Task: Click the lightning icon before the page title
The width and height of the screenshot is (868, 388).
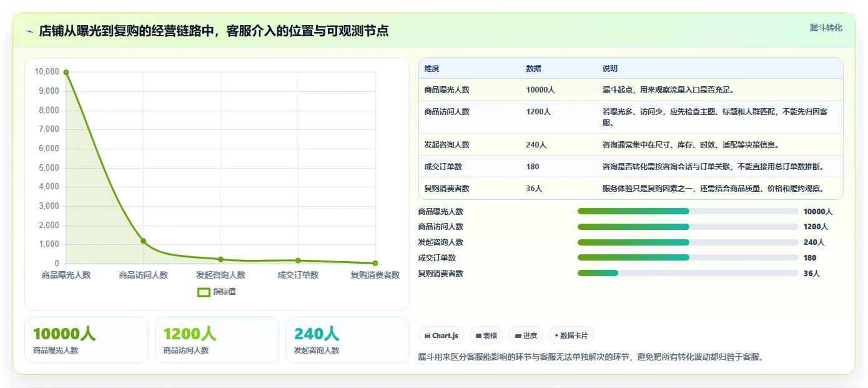Action: point(30,31)
